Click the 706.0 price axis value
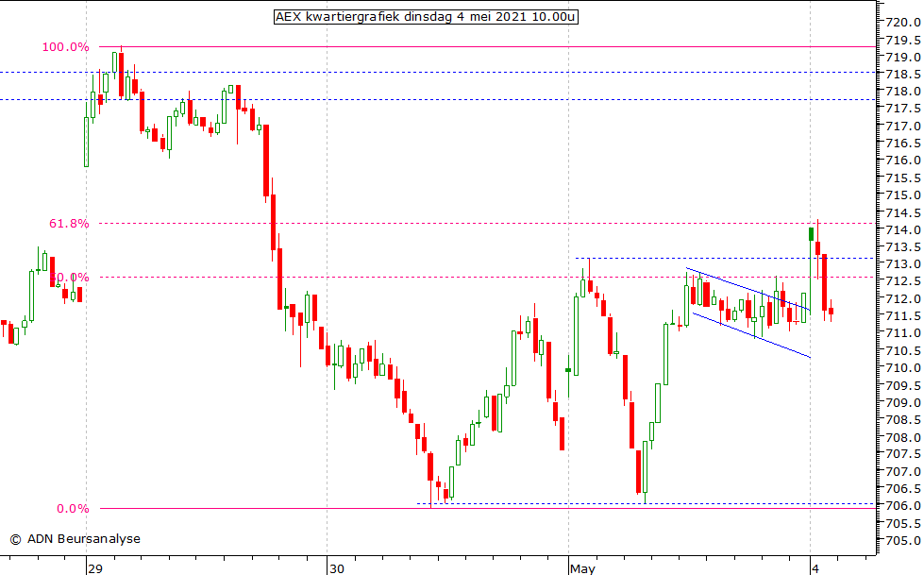 (x=902, y=506)
